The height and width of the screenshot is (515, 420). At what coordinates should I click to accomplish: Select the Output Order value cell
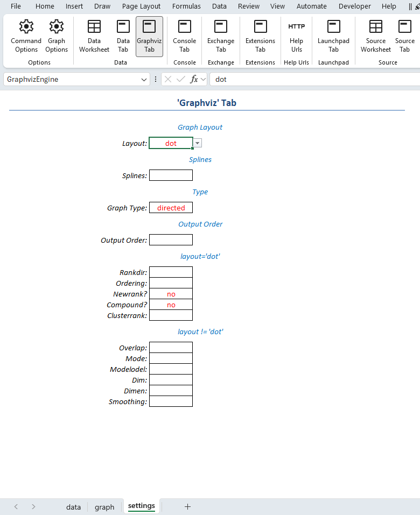click(x=171, y=240)
